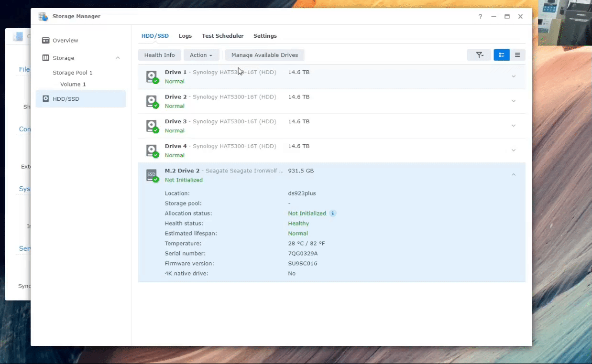Switch to the compact list view icon

[x=517, y=55]
